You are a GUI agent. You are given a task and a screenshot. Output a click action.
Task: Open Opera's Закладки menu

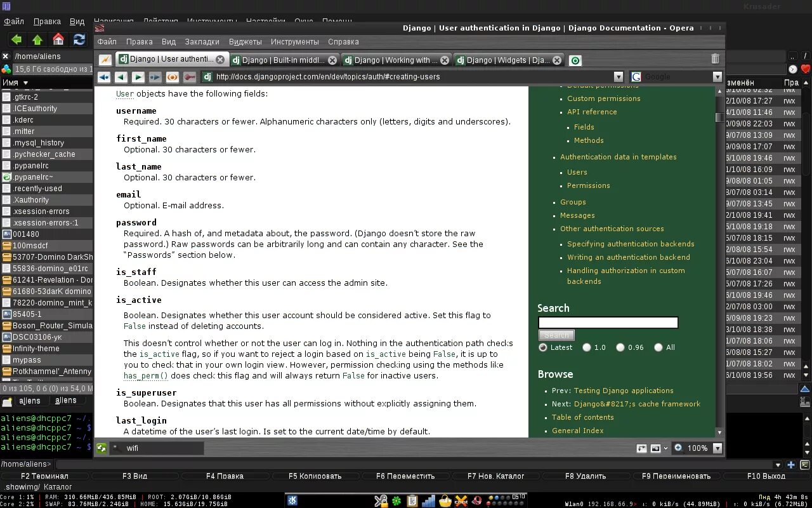coord(202,42)
